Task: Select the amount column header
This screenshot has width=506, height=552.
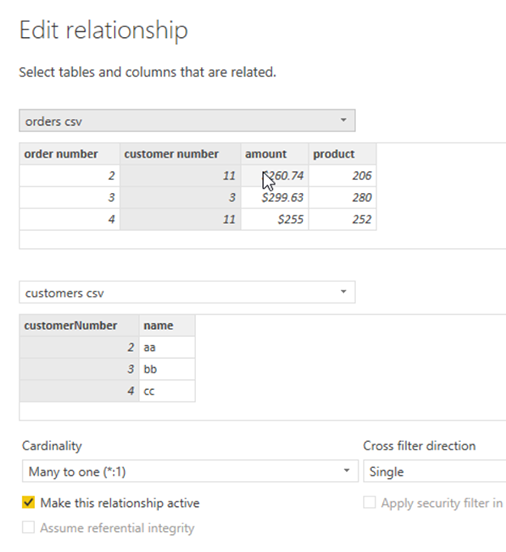Action: click(x=275, y=154)
